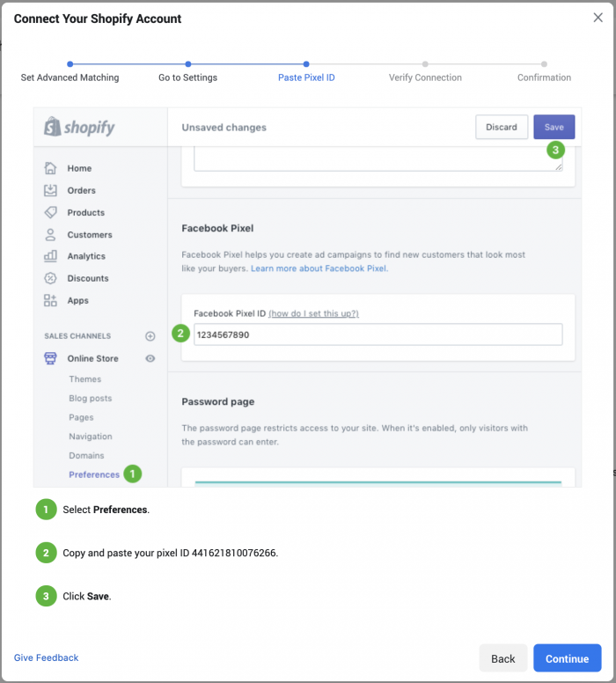Click the purple Save button
Viewport: 616px width, 683px height.
pyautogui.click(x=554, y=127)
